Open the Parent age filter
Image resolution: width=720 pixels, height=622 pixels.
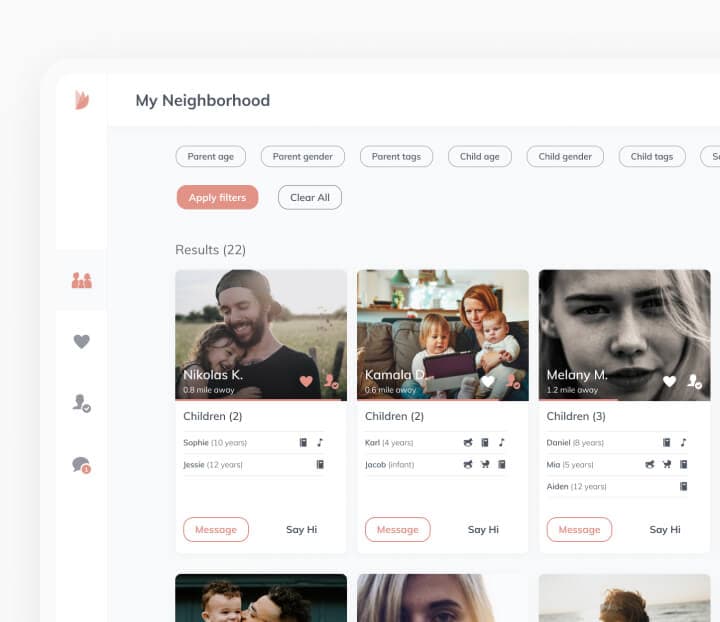(x=210, y=157)
